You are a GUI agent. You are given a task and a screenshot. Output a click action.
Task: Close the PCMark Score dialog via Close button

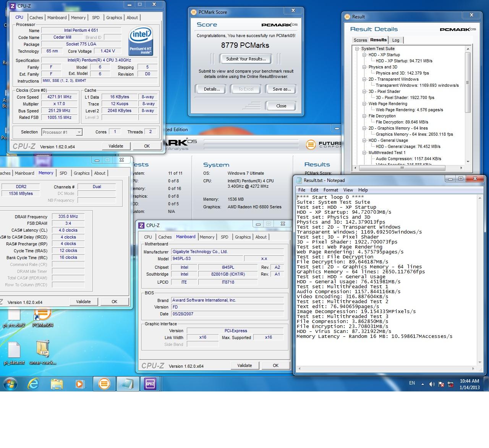pyautogui.click(x=281, y=106)
